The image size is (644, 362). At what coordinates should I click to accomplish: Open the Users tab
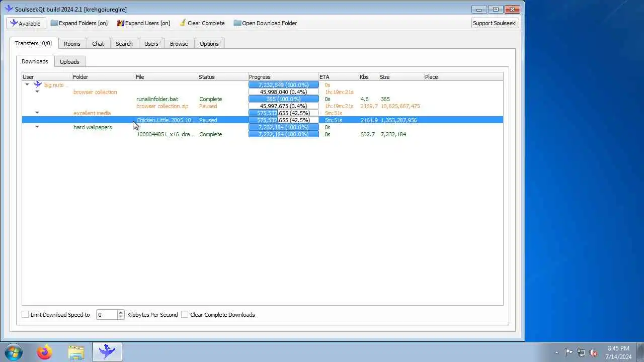point(151,44)
